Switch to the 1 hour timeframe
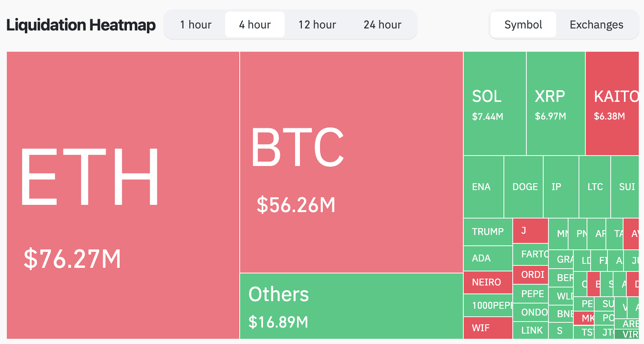The height and width of the screenshot is (344, 644). click(x=196, y=25)
